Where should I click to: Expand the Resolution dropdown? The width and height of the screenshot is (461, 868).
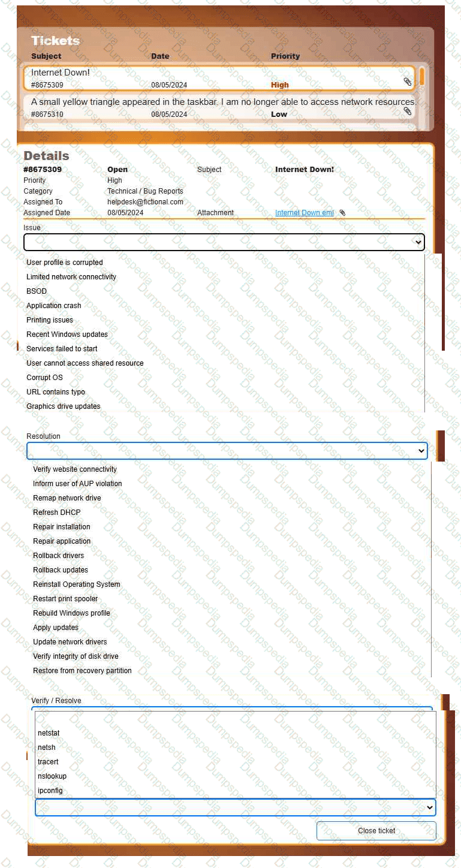coord(420,451)
